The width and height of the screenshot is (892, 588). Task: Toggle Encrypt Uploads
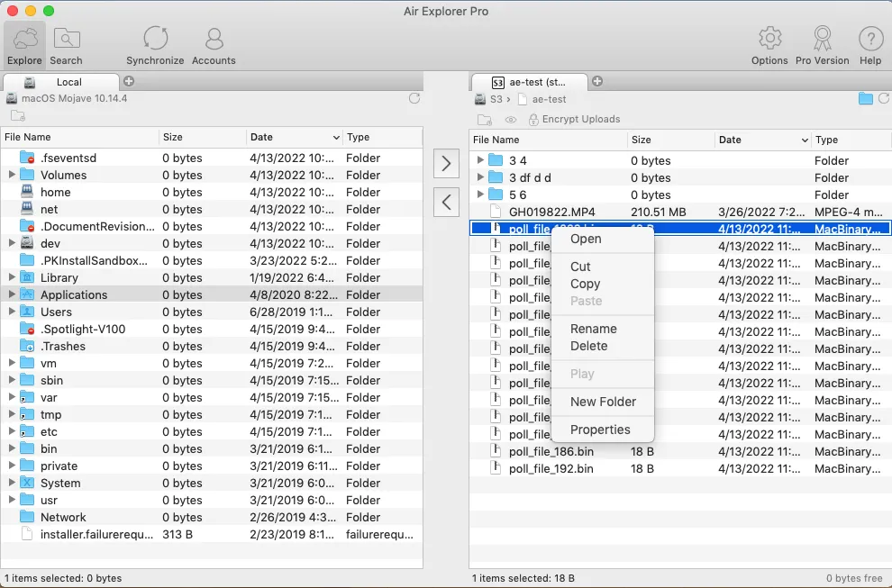575,120
